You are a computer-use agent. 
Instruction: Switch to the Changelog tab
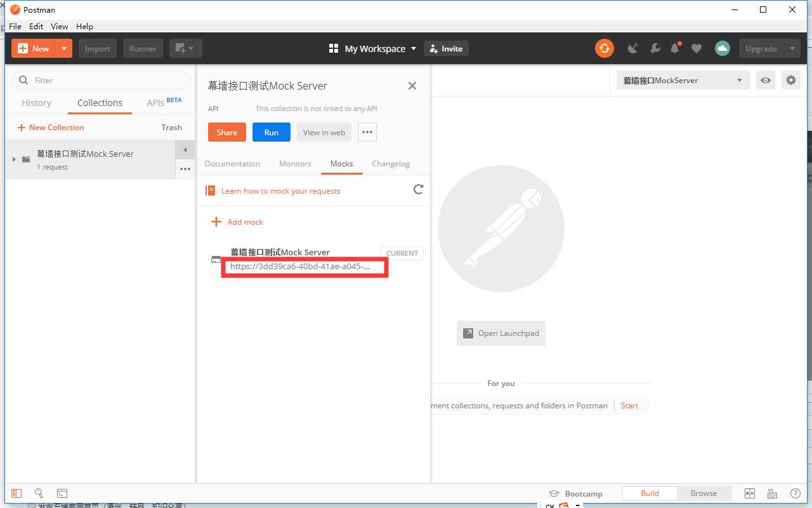coord(391,164)
